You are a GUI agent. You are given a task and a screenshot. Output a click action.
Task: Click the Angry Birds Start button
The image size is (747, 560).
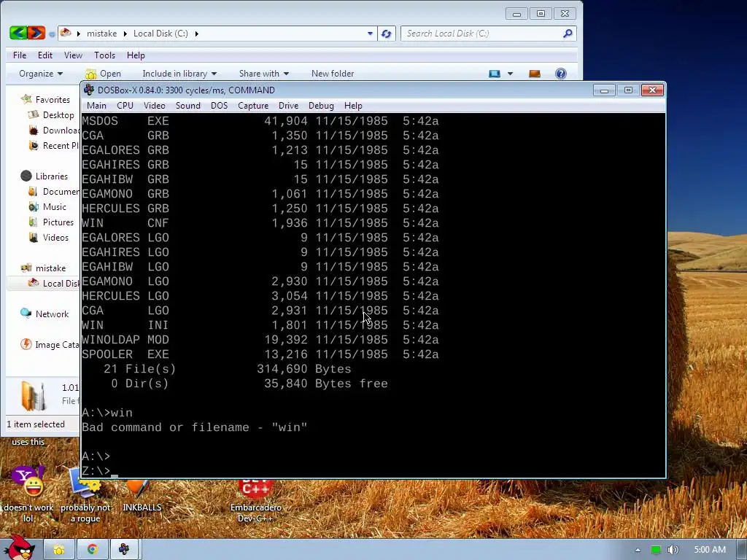tap(19, 548)
